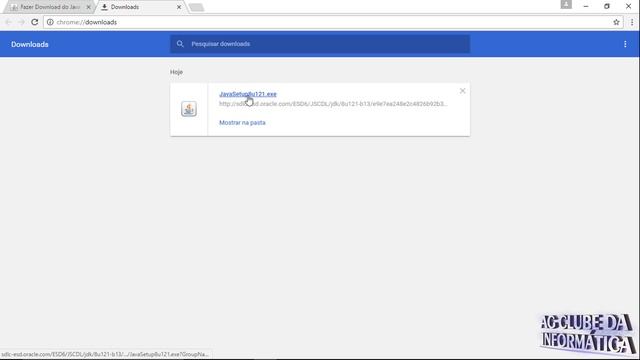Screen dimensions: 640x360
Task: Open the Chrome profile user icon
Action: click(x=566, y=4)
